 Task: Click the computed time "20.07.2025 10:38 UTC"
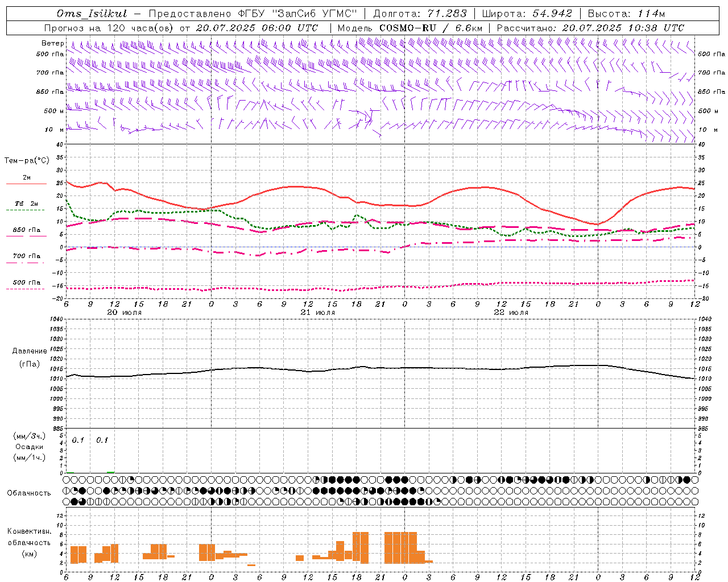click(x=623, y=28)
